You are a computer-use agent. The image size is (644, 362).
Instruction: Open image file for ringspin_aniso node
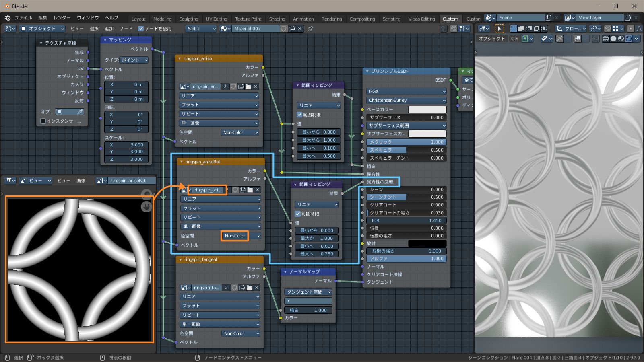(248, 86)
